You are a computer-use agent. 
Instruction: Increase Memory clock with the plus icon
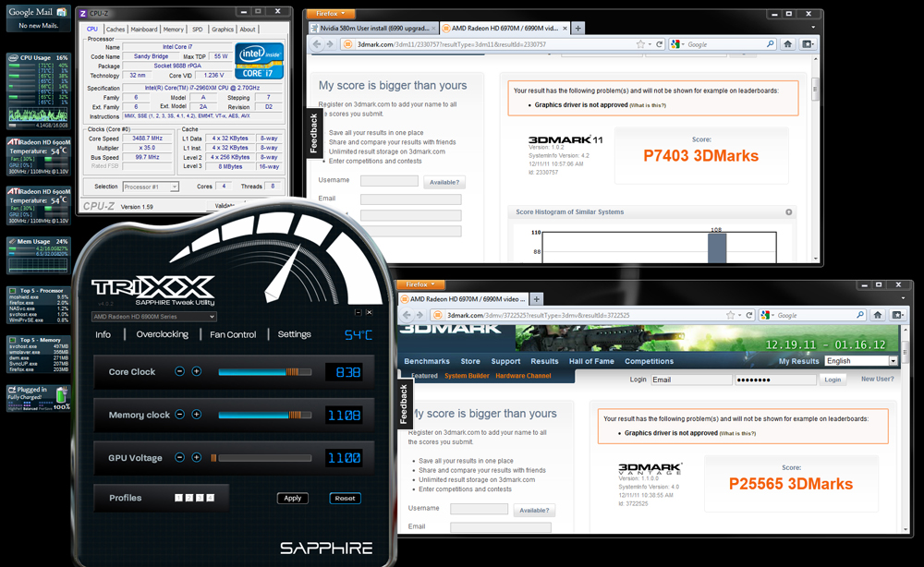[x=197, y=415]
